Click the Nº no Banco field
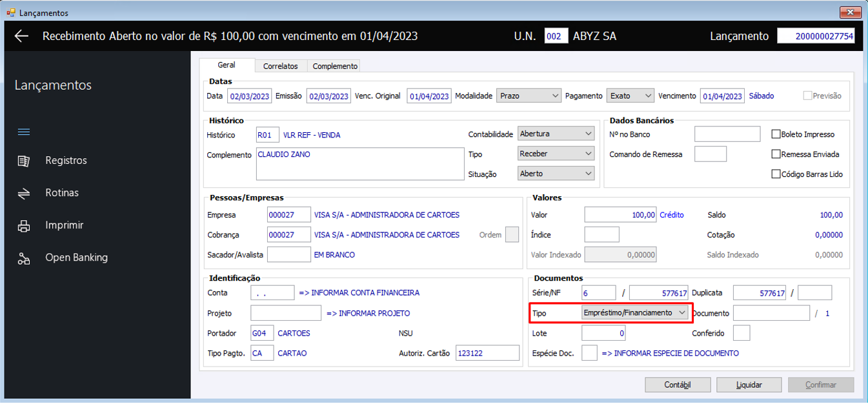The image size is (868, 404). pyautogui.click(x=727, y=134)
